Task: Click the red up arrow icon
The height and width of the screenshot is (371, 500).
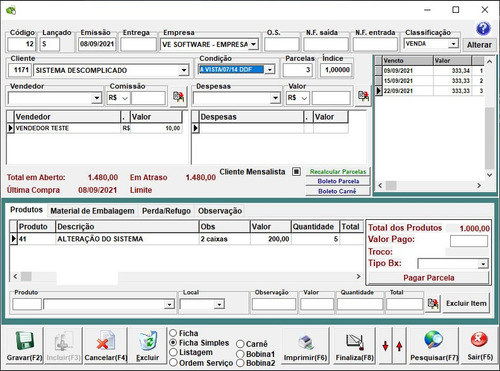Action: pyautogui.click(x=399, y=346)
